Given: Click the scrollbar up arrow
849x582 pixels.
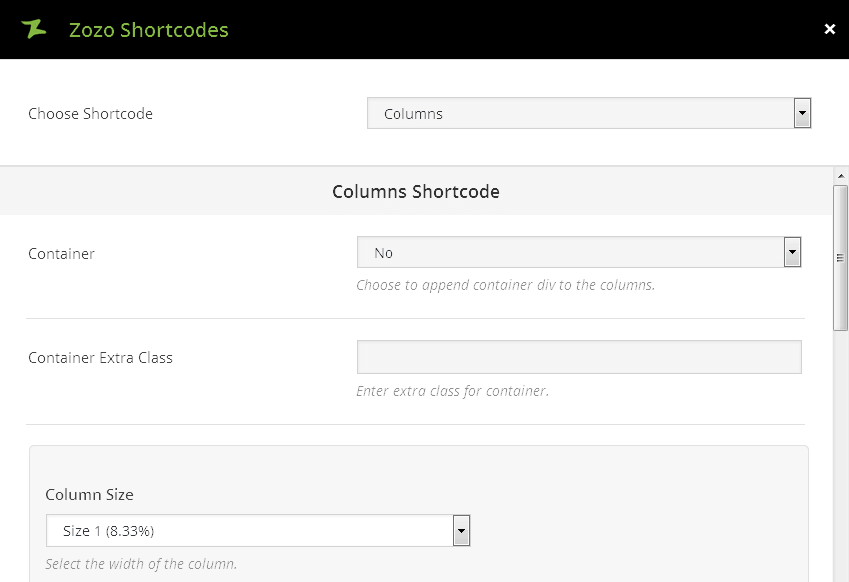Looking at the screenshot, I should [x=840, y=176].
